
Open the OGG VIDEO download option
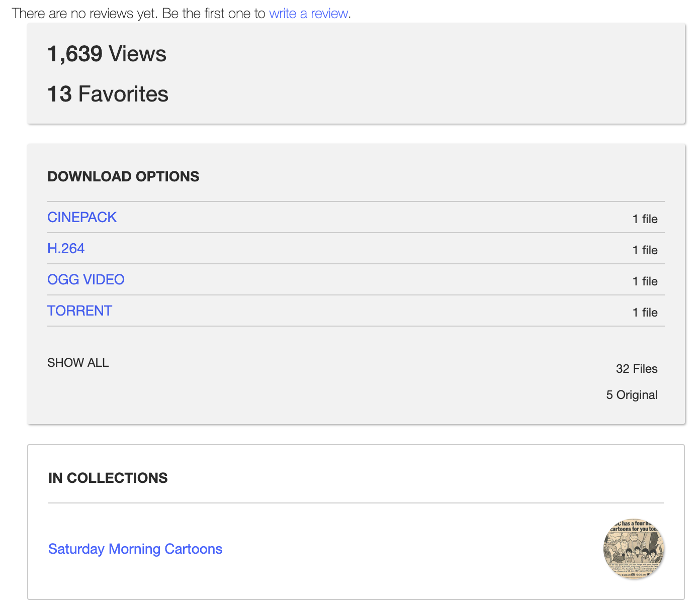(86, 279)
